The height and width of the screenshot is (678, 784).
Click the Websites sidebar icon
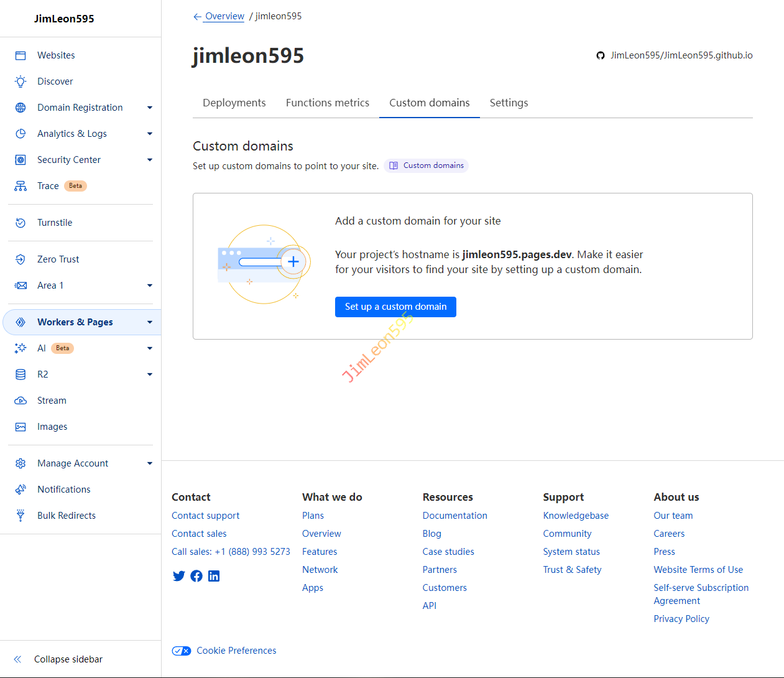(21, 55)
